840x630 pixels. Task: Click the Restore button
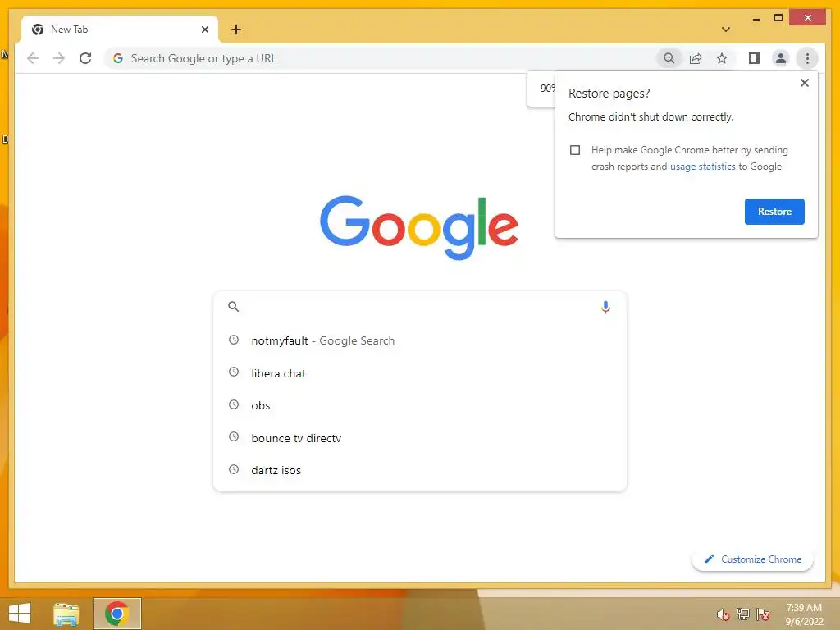[x=774, y=212]
